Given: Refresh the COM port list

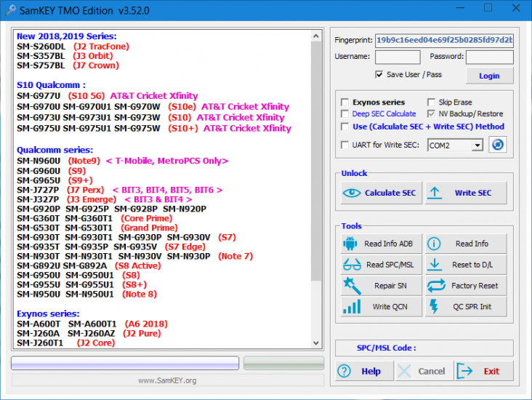Looking at the screenshot, I should pyautogui.click(x=497, y=145).
